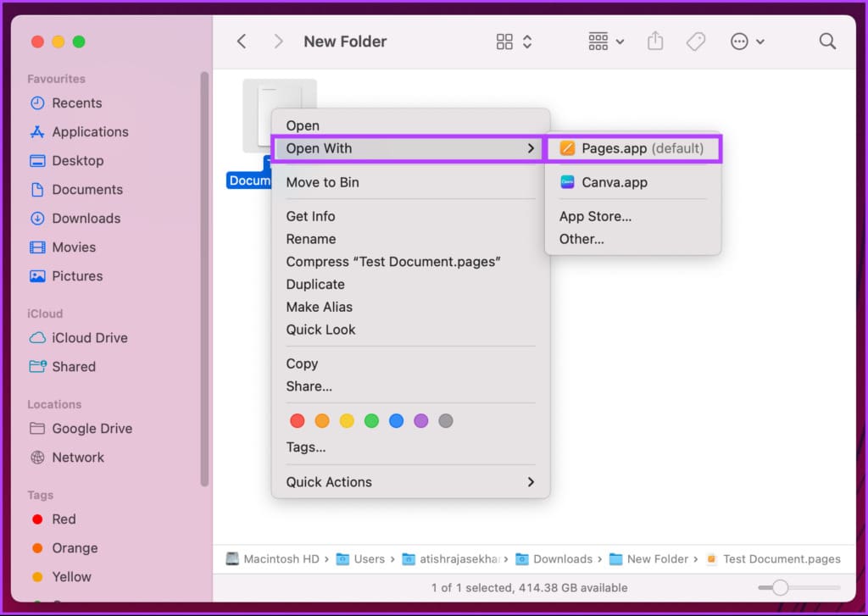Open the view switcher up-down chevrons
The image size is (868, 616).
click(527, 42)
